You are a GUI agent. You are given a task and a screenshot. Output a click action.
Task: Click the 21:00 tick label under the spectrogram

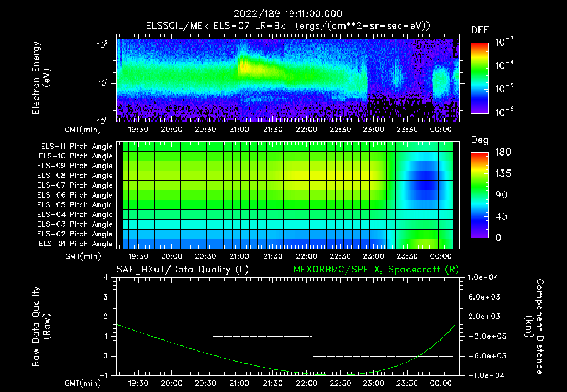(239, 130)
